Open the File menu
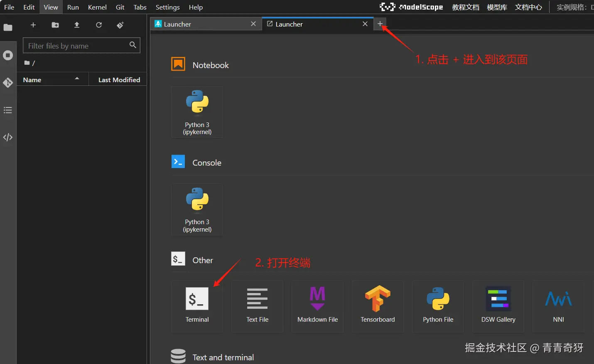Viewport: 594px width, 364px height. 9,7
